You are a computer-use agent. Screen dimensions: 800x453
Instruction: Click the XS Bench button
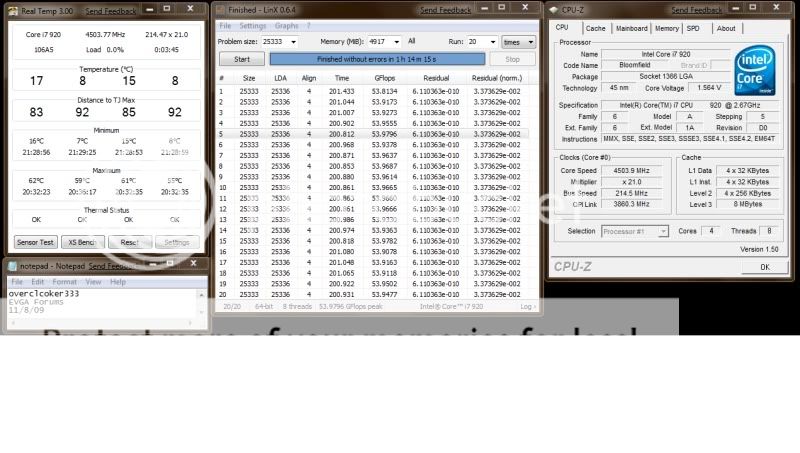(x=83, y=242)
